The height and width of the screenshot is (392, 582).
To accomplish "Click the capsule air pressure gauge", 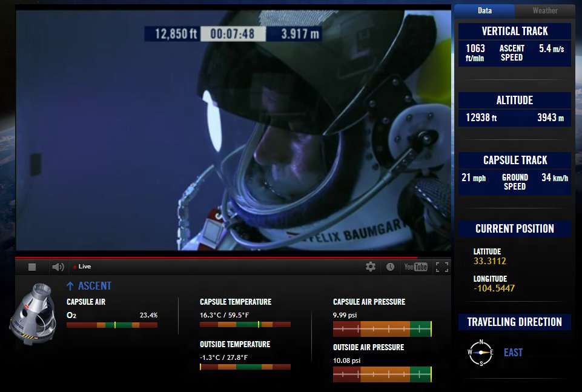I will (382, 329).
